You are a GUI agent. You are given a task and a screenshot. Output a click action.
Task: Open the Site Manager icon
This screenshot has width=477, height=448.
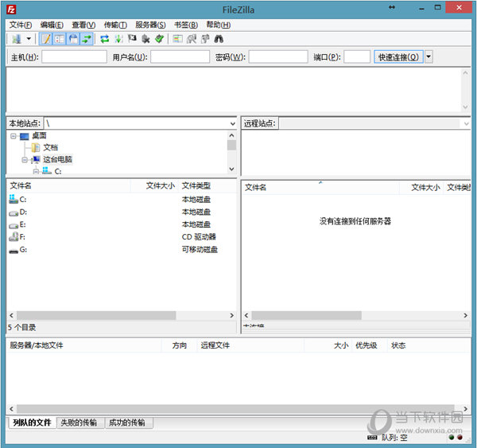17,39
